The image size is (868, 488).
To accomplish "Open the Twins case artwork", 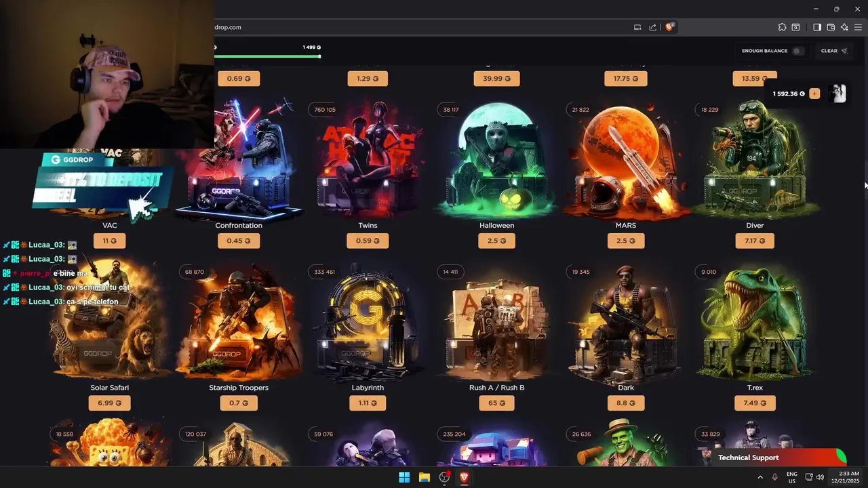I will [368, 160].
